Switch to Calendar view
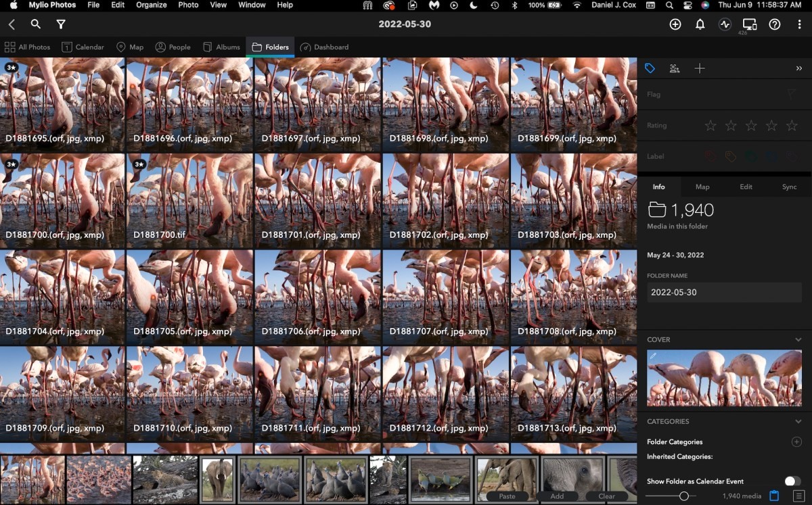The image size is (812, 505). coord(83,47)
